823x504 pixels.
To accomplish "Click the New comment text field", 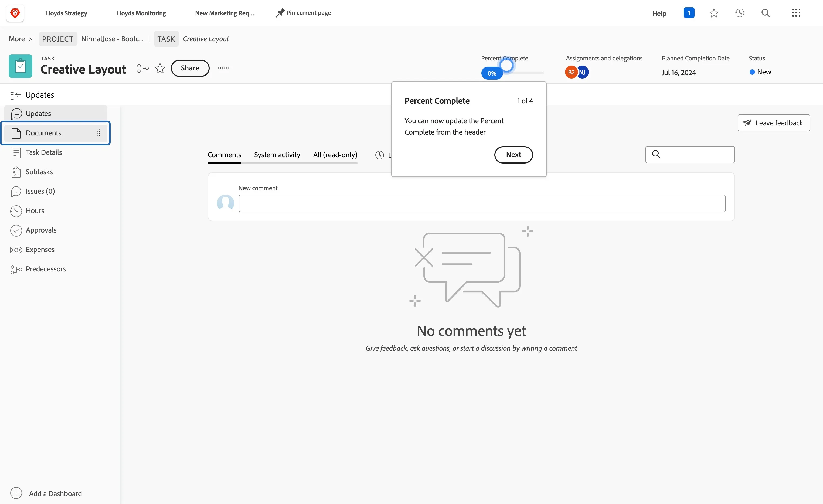I will tap(482, 203).
